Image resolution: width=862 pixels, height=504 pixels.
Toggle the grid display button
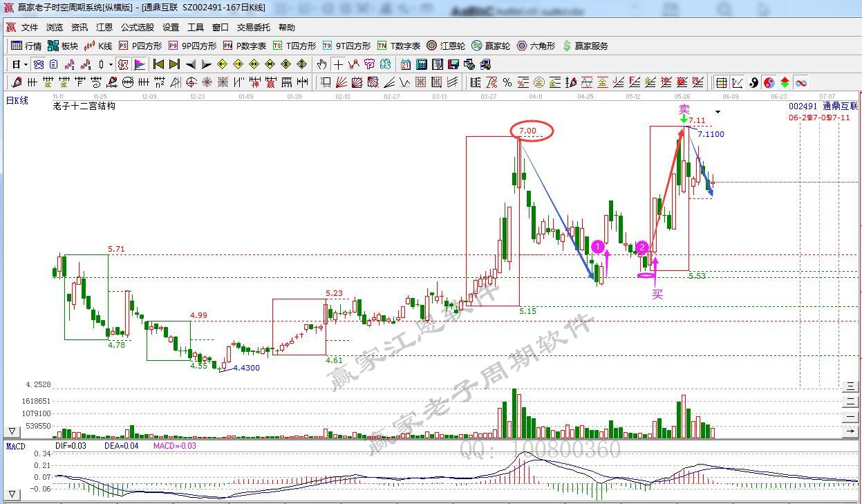point(721,82)
